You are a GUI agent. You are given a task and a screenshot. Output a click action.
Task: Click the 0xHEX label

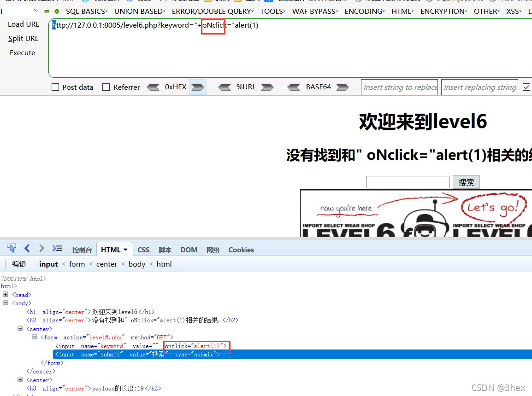point(175,87)
